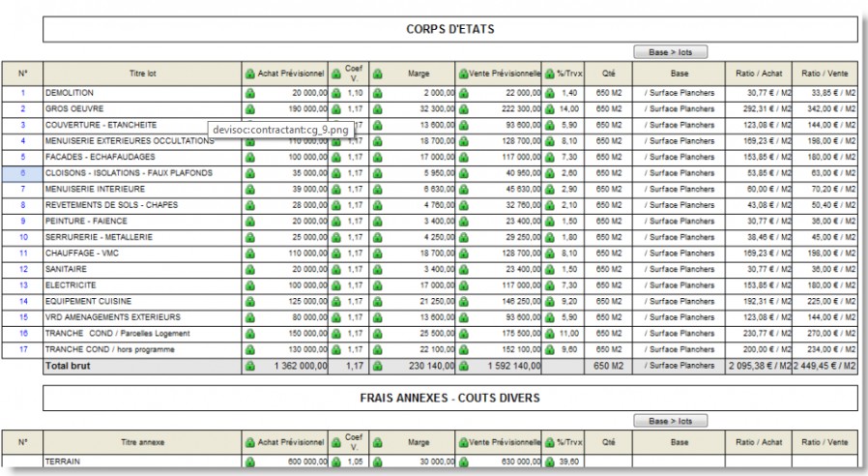Select the EQUIPEMENT CUISINE lot title

88,302
